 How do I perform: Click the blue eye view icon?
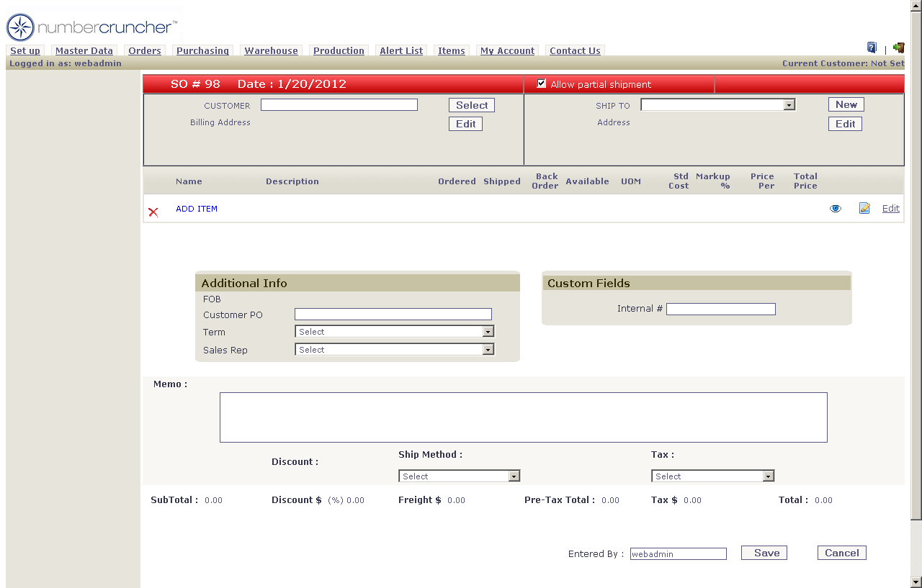836,209
